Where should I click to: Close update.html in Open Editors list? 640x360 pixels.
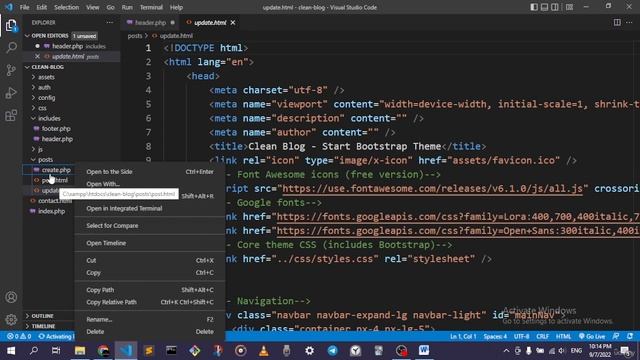[x=37, y=56]
